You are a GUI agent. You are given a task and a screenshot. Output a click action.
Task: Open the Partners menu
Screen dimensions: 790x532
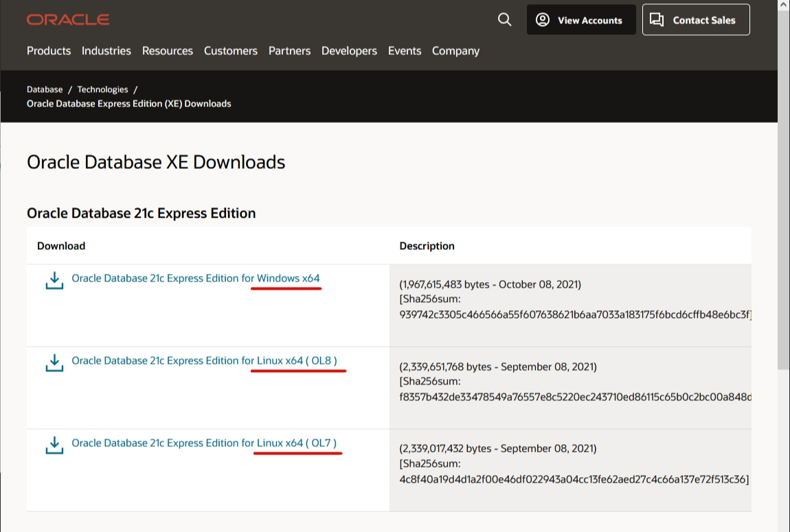290,51
